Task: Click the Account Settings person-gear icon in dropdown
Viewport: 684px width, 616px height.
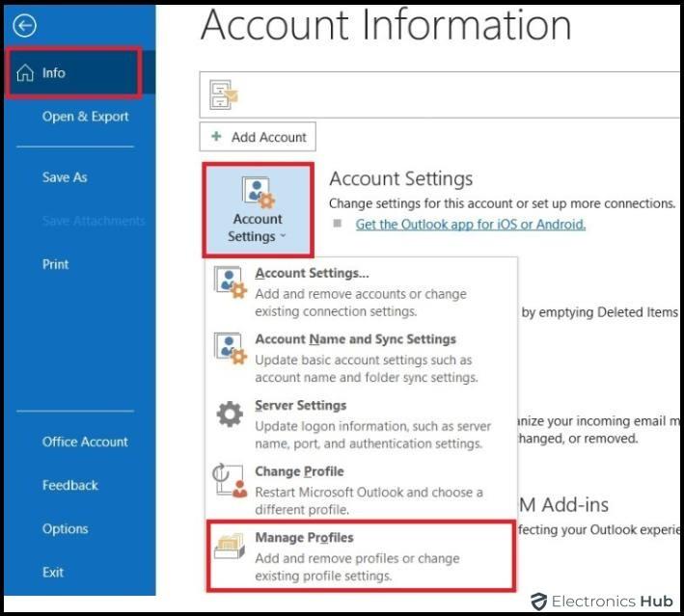Action: click(x=230, y=283)
